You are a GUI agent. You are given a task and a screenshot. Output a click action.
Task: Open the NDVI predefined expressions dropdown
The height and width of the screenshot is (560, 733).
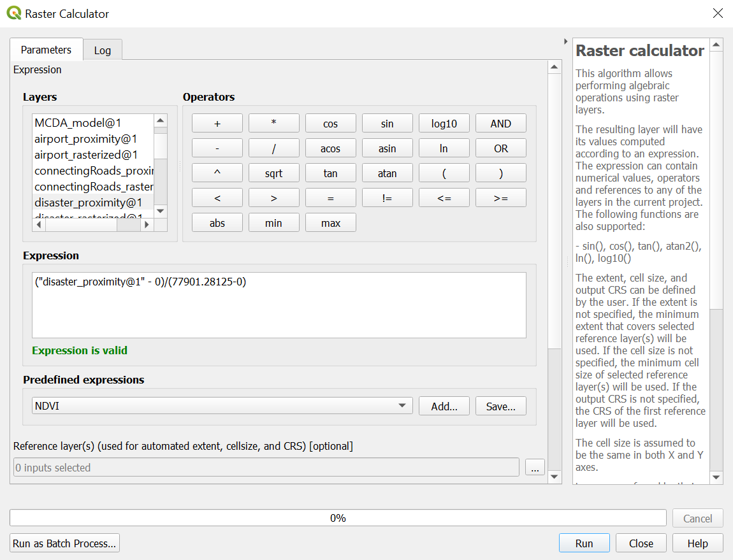222,406
